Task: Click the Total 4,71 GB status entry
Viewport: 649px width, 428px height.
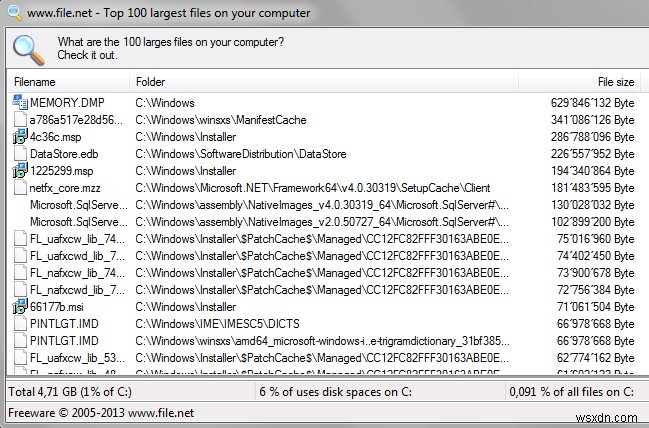Action: click(x=70, y=392)
